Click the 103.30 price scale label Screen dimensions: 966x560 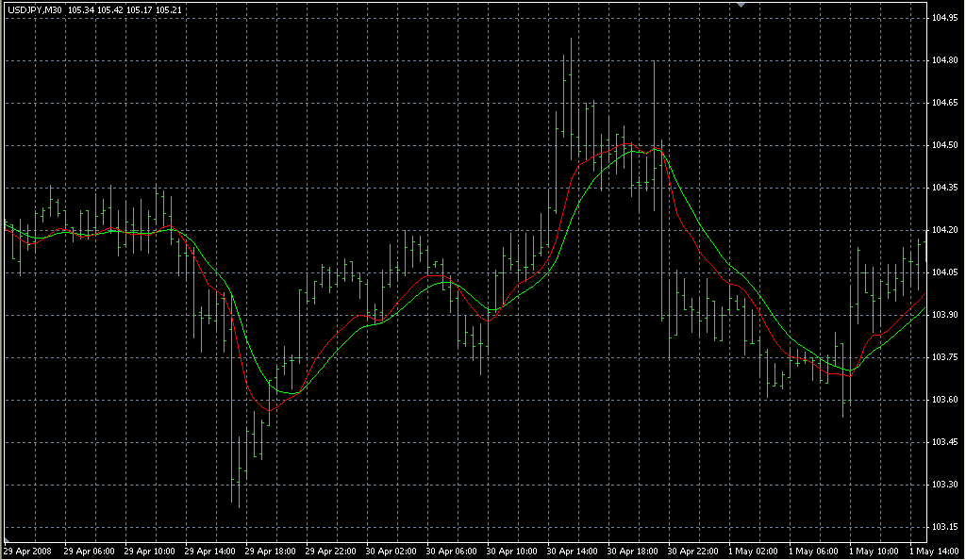[x=944, y=485]
